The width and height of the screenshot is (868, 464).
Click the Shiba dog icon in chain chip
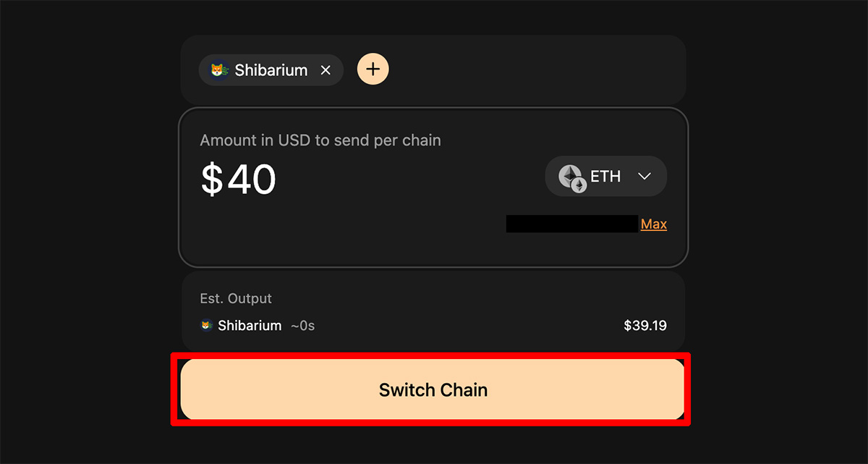(x=219, y=70)
